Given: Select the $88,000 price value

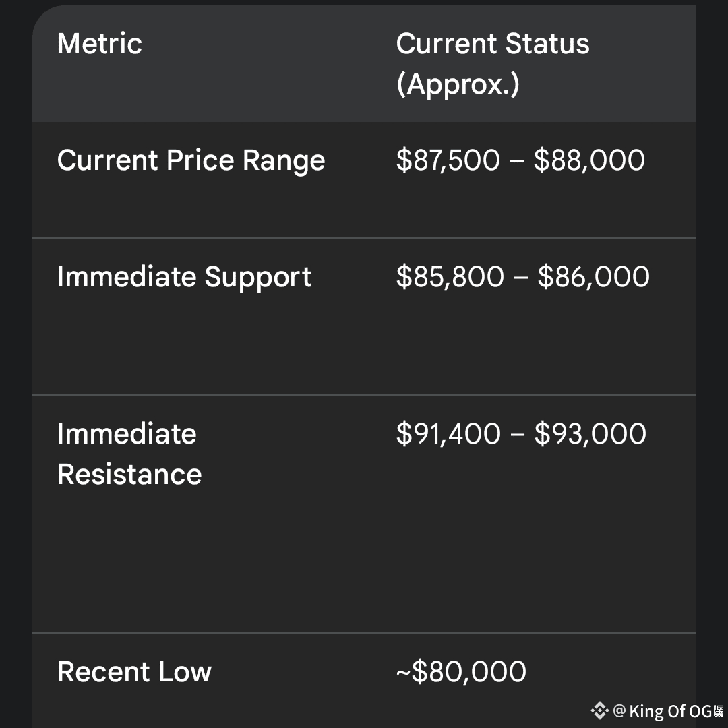Looking at the screenshot, I should (589, 160).
